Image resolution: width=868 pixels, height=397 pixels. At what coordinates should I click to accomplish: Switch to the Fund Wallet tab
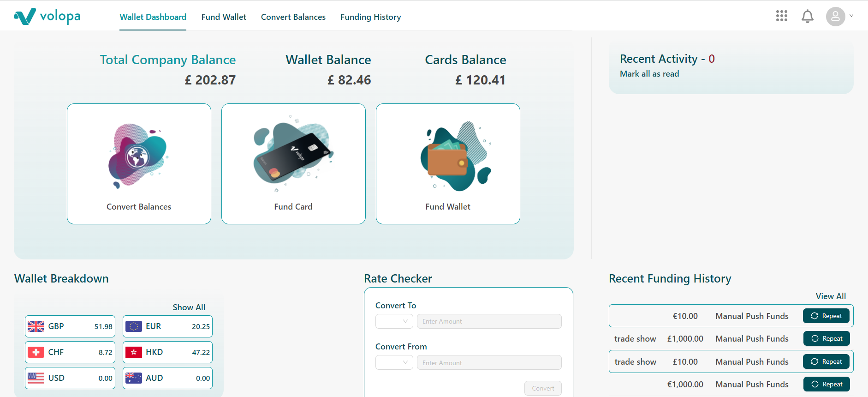224,17
